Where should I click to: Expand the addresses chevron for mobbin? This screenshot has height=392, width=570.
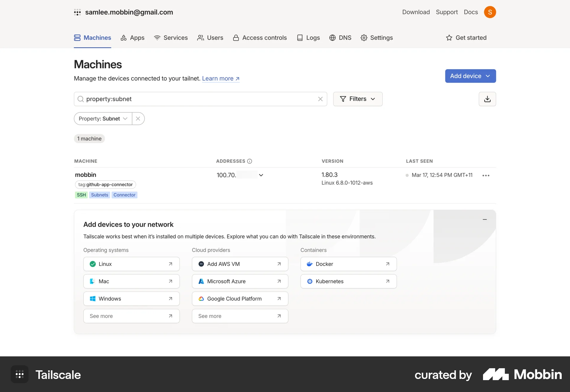[x=261, y=175]
